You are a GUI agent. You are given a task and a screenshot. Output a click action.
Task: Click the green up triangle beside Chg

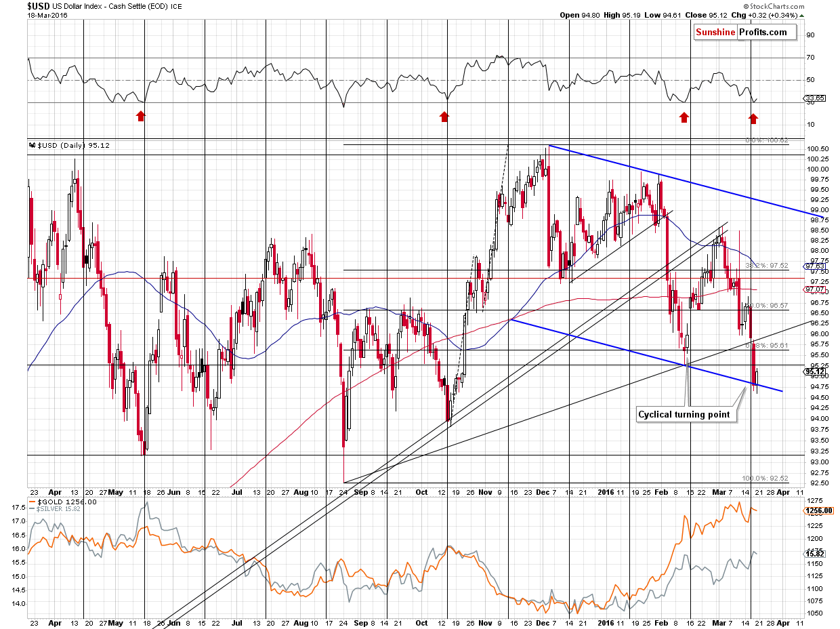(x=802, y=16)
